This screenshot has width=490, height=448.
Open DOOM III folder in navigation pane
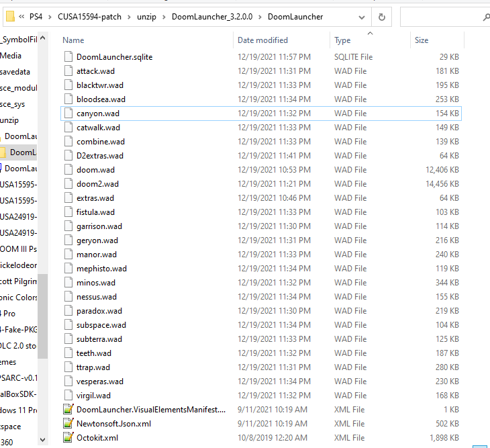[x=18, y=249]
